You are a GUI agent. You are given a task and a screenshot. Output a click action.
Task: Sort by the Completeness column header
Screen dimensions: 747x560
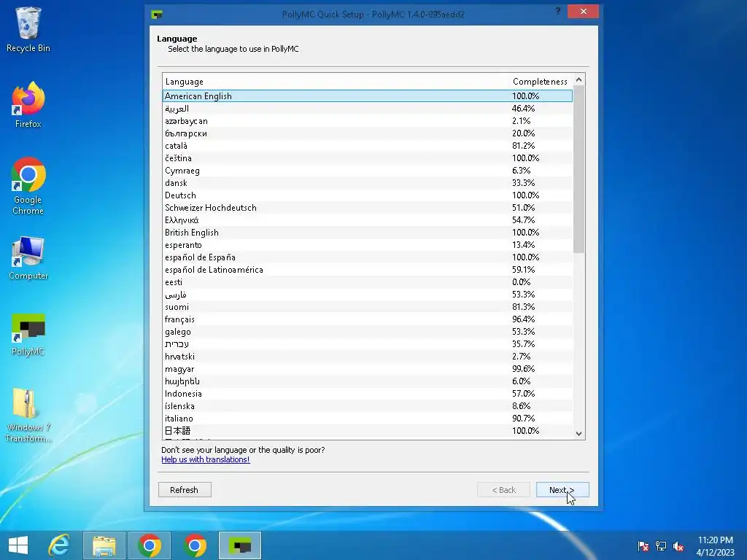[541, 82]
